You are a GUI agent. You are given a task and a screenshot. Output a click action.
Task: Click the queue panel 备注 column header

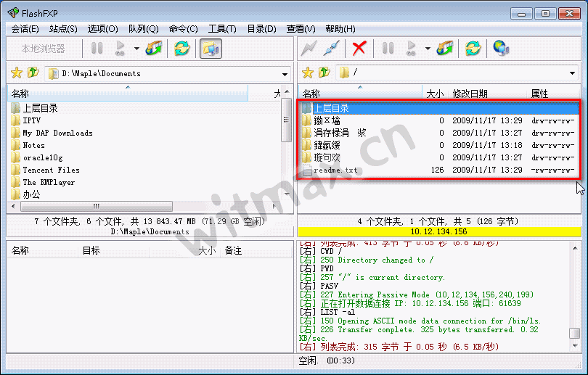(256, 250)
